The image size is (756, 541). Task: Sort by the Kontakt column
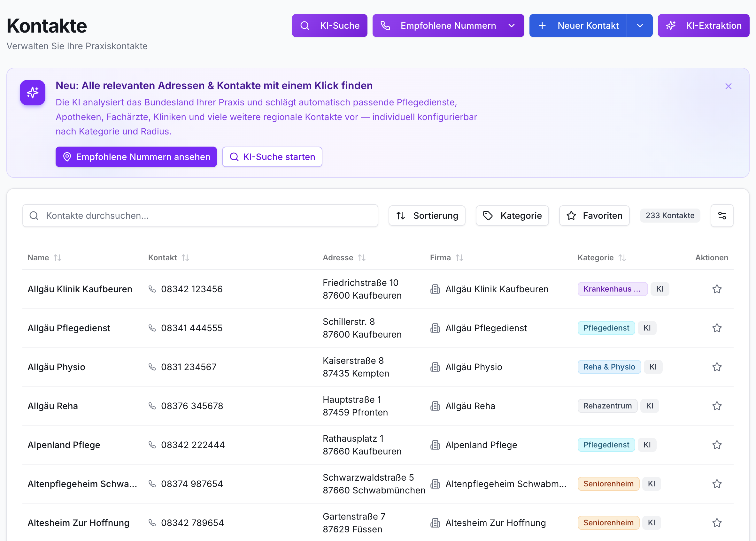169,257
